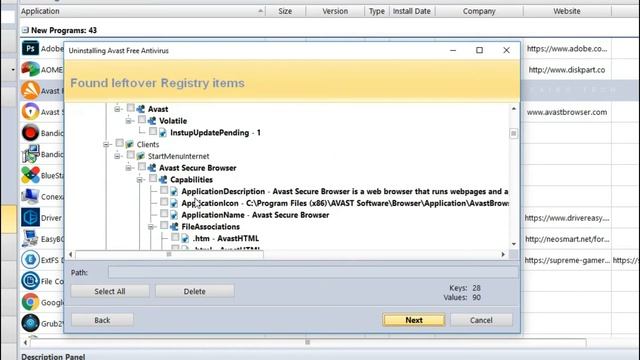
Task: Click the AOMEI program icon
Action: [30, 69]
